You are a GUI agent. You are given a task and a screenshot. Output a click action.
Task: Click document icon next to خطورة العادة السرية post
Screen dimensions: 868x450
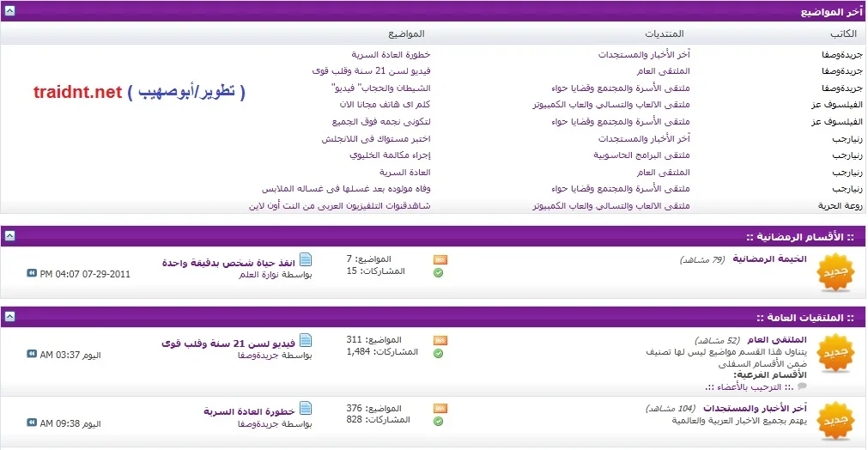[305, 409]
